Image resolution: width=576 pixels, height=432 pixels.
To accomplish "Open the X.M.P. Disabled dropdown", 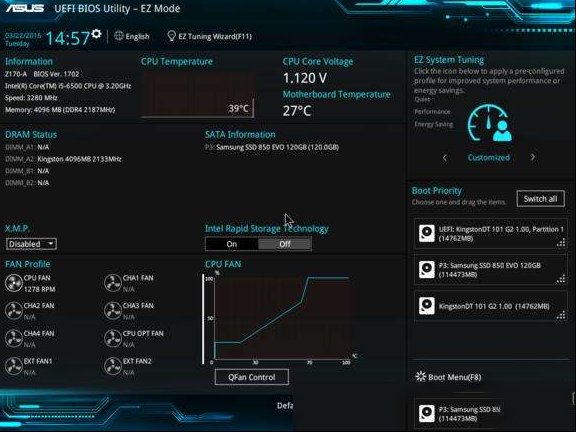I will click(x=31, y=244).
